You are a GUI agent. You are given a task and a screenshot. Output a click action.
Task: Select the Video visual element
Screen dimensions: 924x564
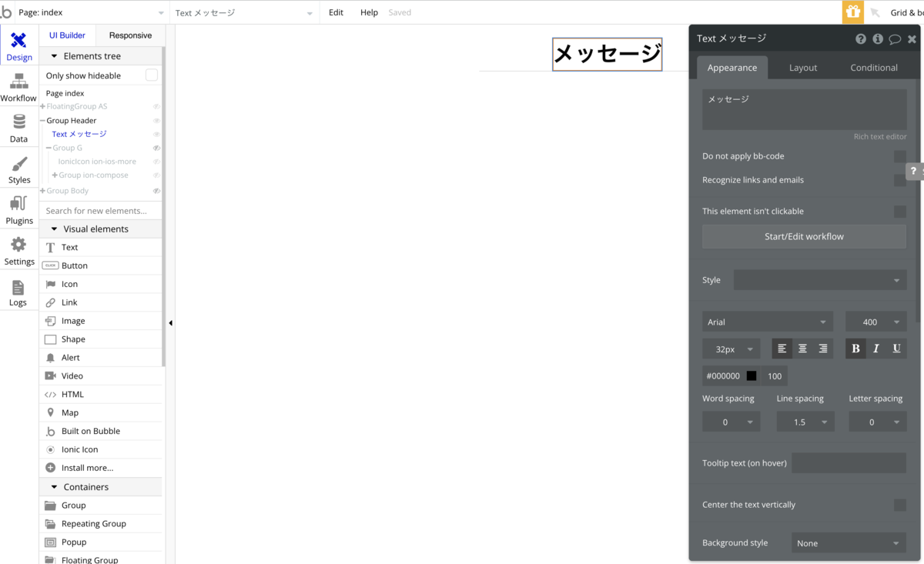[x=101, y=376]
